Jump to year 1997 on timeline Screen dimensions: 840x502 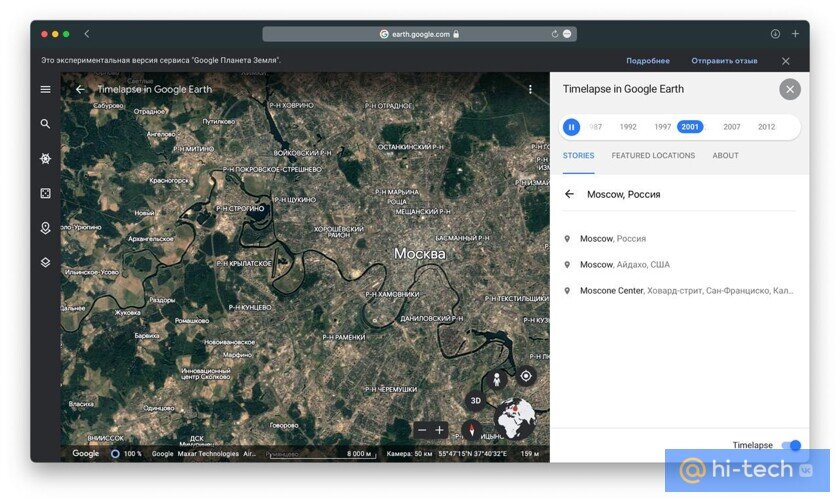662,127
